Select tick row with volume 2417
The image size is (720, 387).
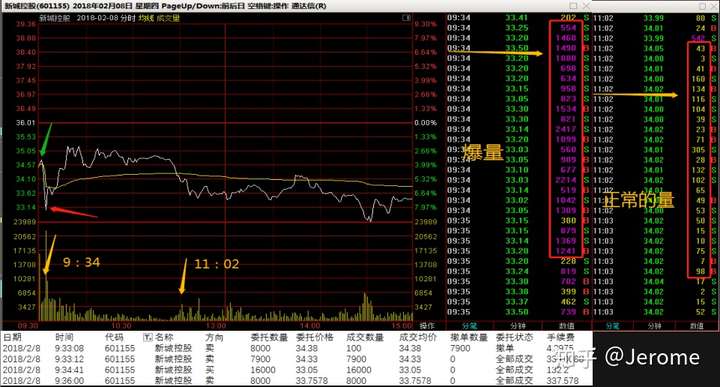click(518, 129)
